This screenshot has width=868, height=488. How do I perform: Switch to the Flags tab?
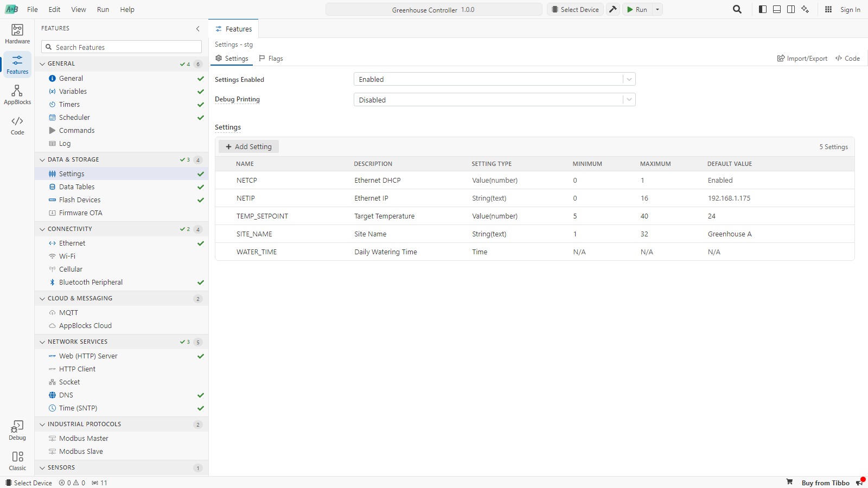coord(271,59)
